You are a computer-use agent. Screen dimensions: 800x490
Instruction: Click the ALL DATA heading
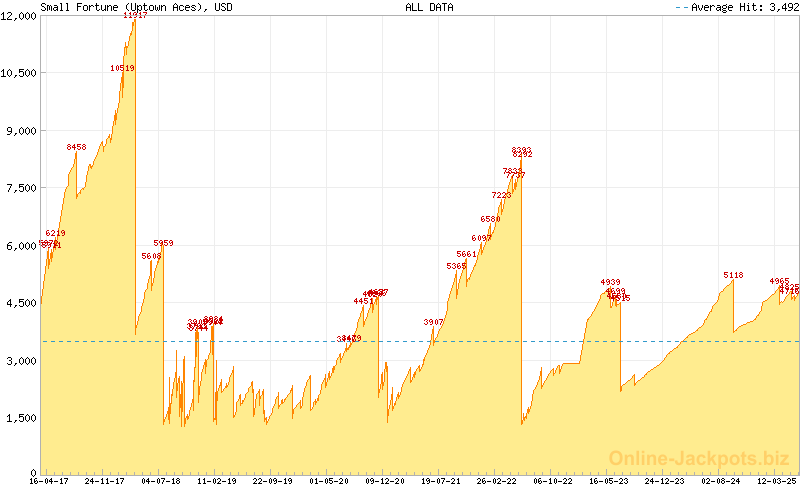[x=428, y=7]
